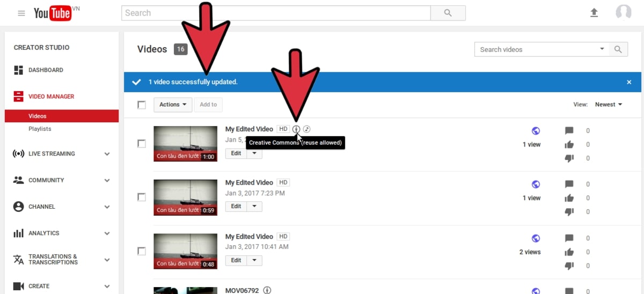The height and width of the screenshot is (294, 644).
Task: Click the info icon next to MOV06792
Action: pos(267,290)
